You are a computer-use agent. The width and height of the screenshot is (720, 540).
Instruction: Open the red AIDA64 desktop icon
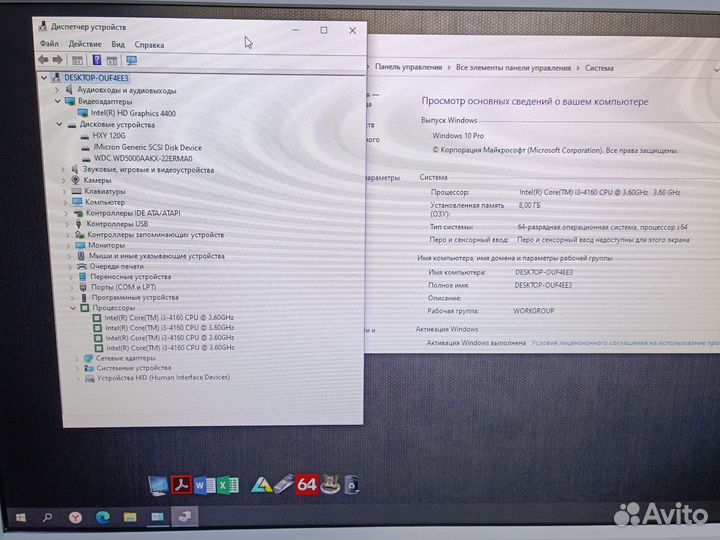pos(307,485)
